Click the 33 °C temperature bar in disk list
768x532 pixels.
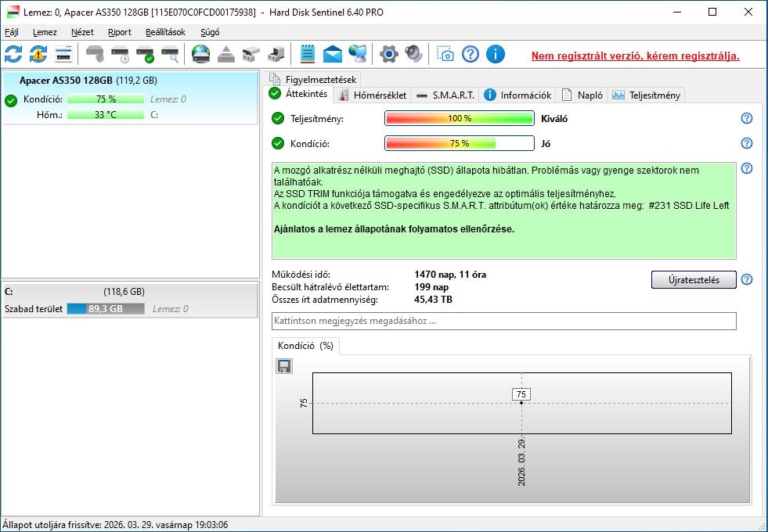tap(106, 115)
